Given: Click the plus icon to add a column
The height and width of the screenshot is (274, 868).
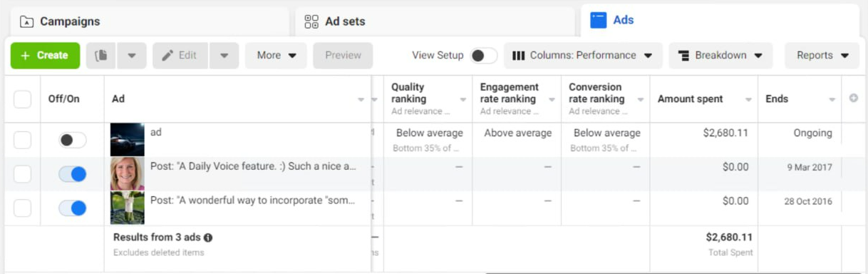Looking at the screenshot, I should pos(853,98).
